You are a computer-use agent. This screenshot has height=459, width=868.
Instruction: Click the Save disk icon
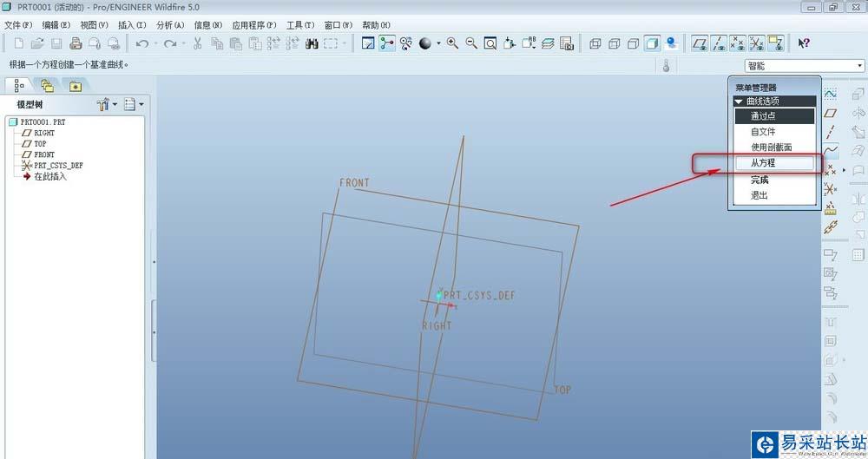pyautogui.click(x=56, y=43)
